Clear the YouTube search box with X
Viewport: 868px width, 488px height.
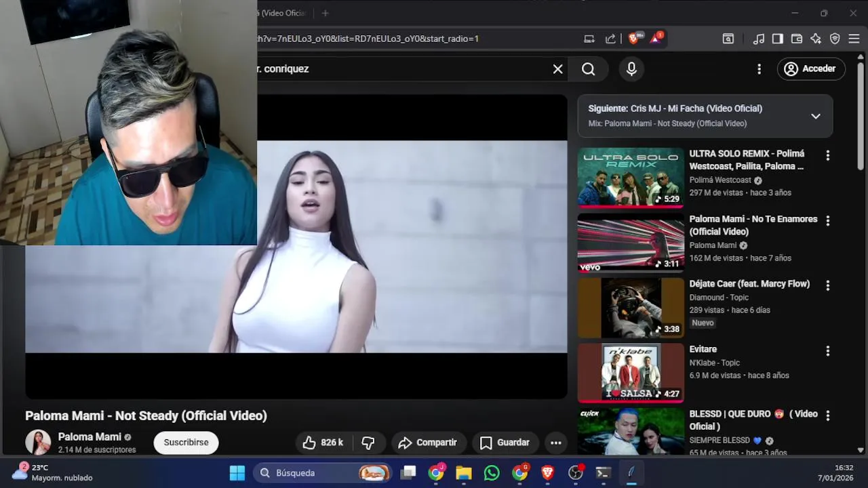(x=557, y=68)
